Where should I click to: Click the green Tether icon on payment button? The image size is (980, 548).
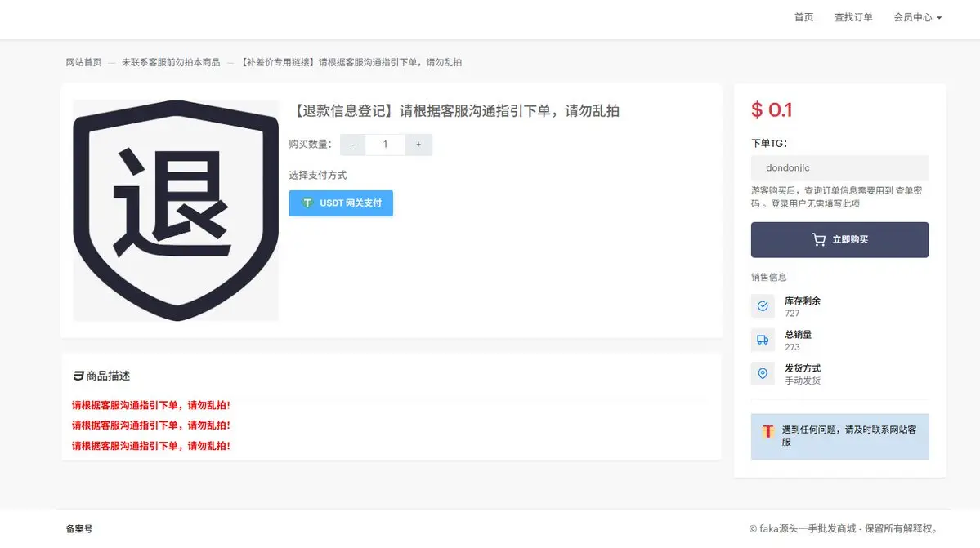point(307,203)
